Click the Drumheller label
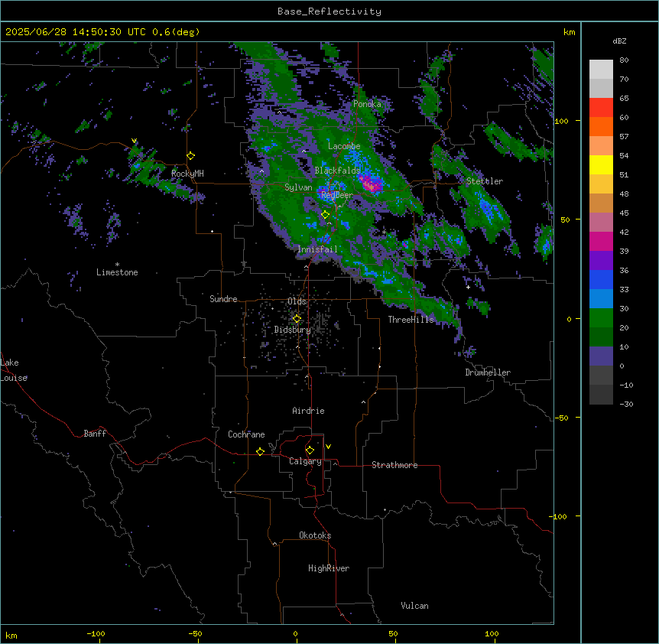 coord(488,372)
